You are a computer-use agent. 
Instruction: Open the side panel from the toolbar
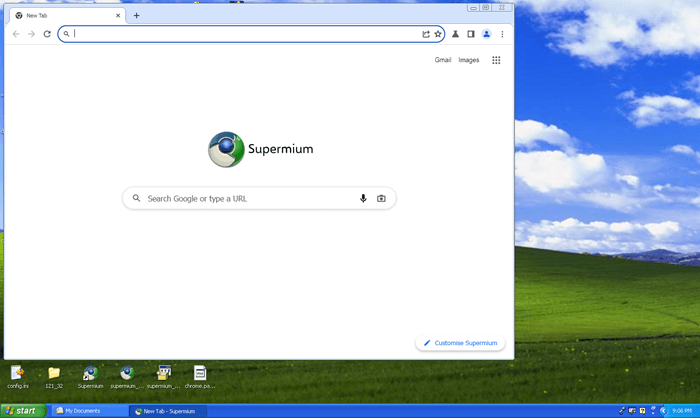[471, 34]
